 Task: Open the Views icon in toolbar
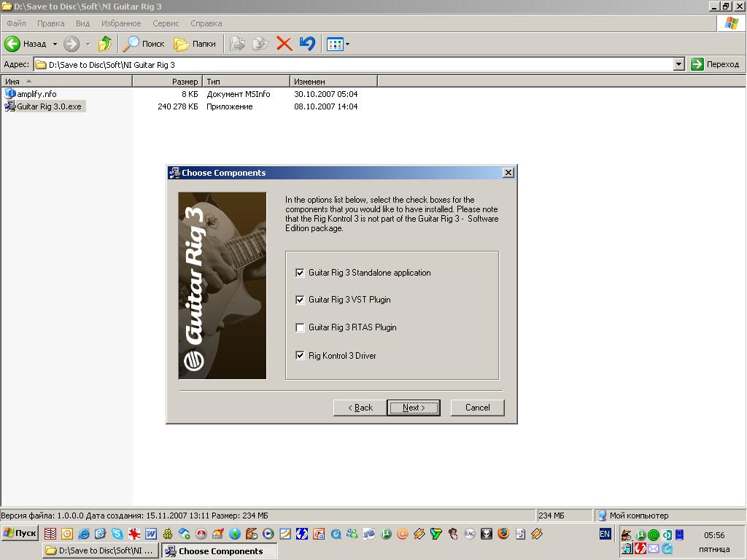[x=335, y=44]
